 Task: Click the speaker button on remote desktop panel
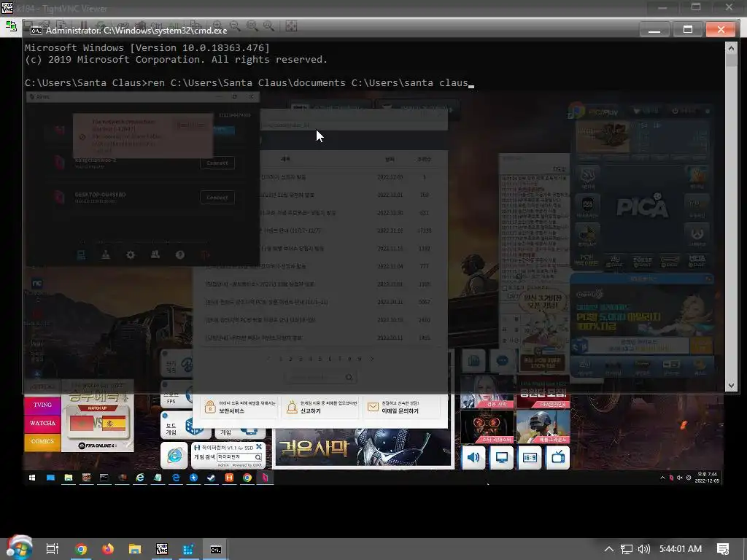point(473,458)
